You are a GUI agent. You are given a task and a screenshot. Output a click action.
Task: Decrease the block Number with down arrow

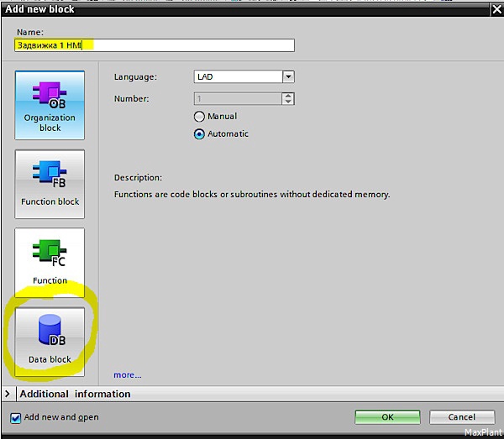(x=288, y=102)
